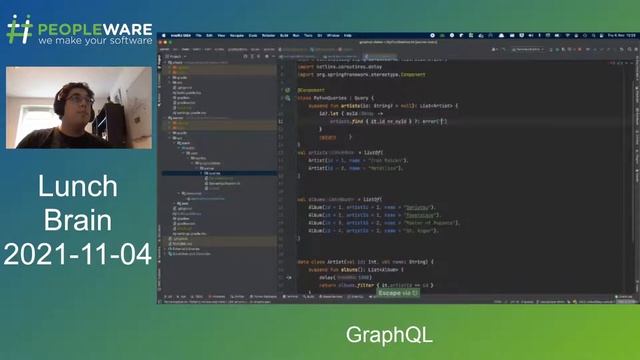Image resolution: width=640 pixels, height=360 pixels.
Task: Click the Project panel settings gear icon
Action: (x=267, y=57)
